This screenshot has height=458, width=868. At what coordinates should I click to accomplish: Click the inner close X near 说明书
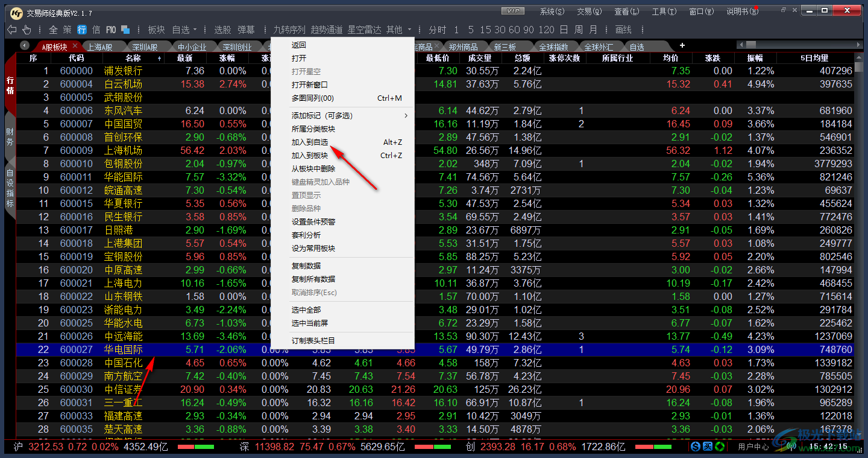(795, 10)
